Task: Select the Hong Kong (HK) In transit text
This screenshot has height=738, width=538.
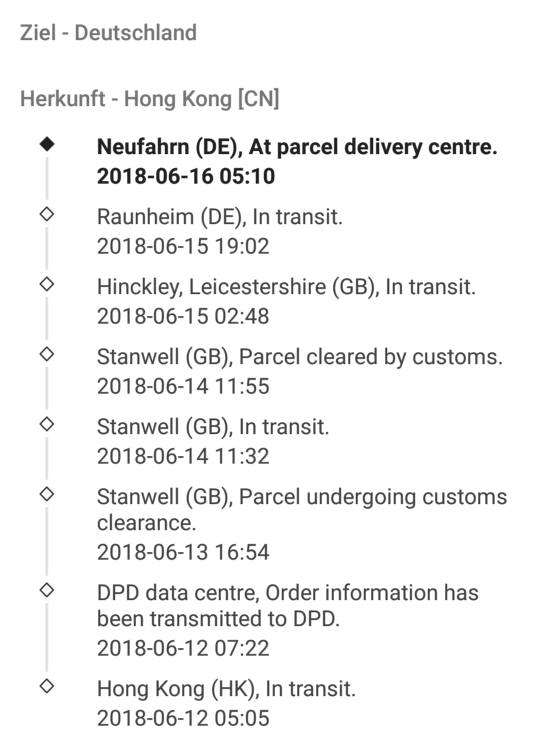Action: [x=226, y=689]
